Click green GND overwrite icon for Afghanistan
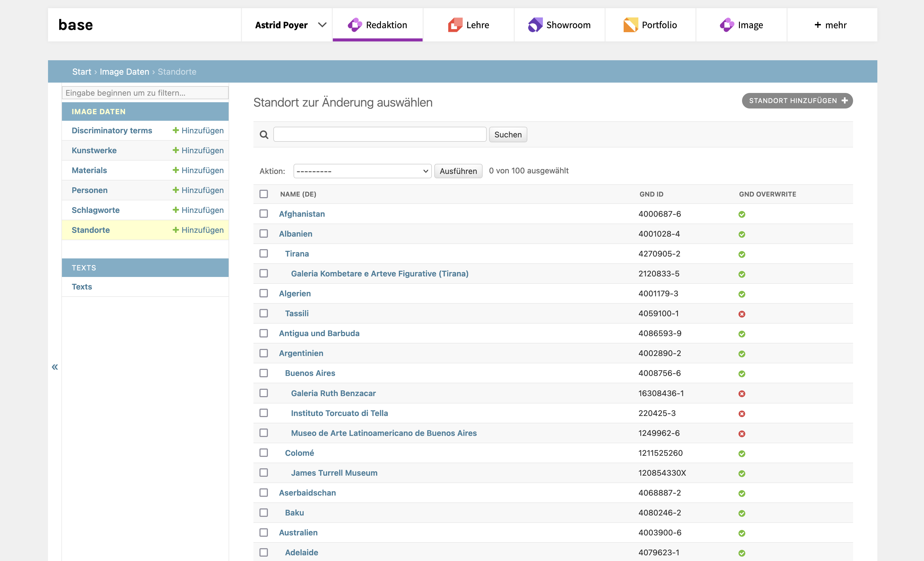This screenshot has width=924, height=561. click(742, 214)
